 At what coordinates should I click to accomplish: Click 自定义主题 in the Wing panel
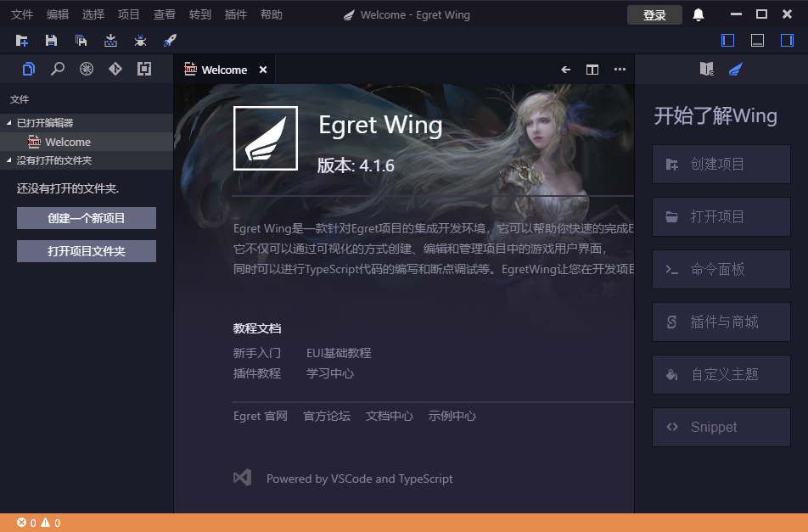tap(721, 374)
